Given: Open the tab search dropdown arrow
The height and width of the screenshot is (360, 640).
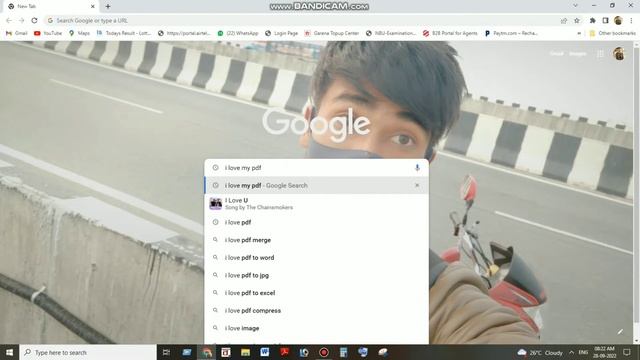Looking at the screenshot, I should (x=576, y=6).
